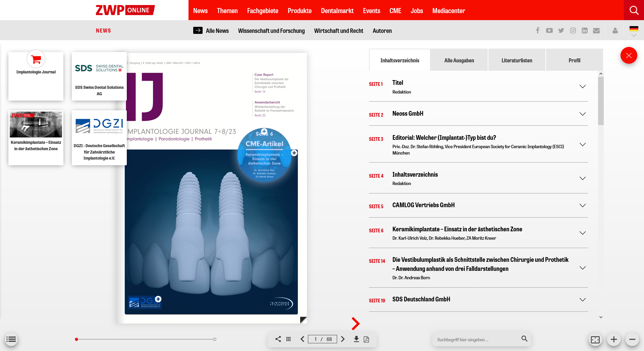Open the page thumbnails grid icon
This screenshot has width=644, height=351.
(288, 339)
